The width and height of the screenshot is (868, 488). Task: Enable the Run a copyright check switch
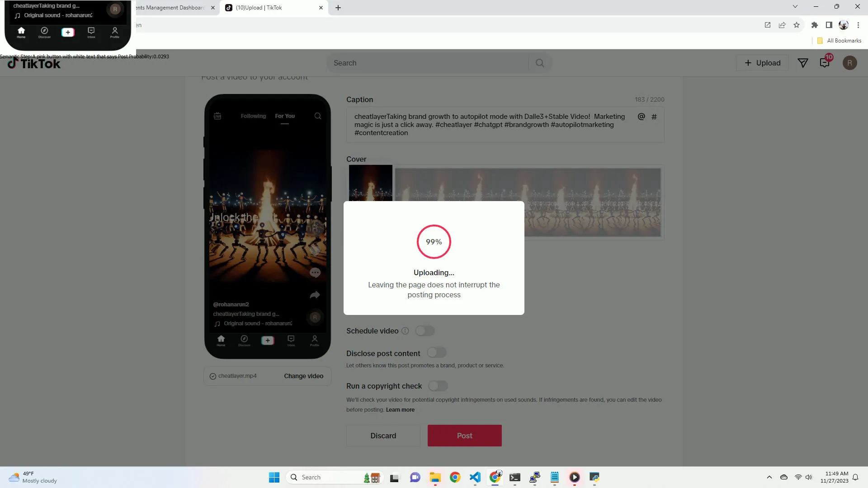pos(438,386)
